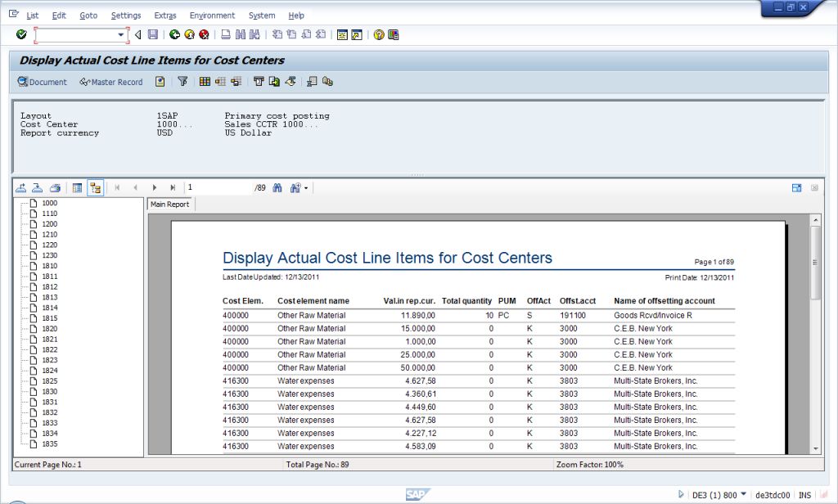Jump to the last report page arrow
The height and width of the screenshot is (504, 838).
click(x=172, y=187)
